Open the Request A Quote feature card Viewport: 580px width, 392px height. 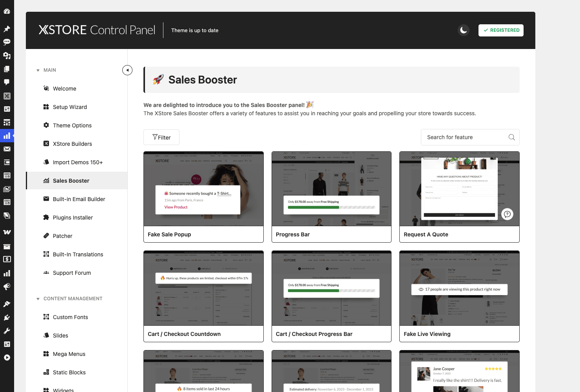pos(459,197)
